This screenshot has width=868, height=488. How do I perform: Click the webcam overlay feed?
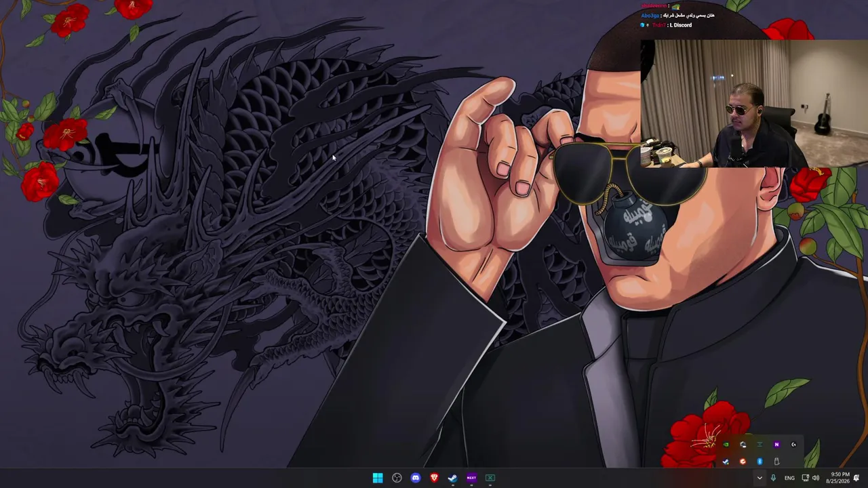(x=754, y=103)
